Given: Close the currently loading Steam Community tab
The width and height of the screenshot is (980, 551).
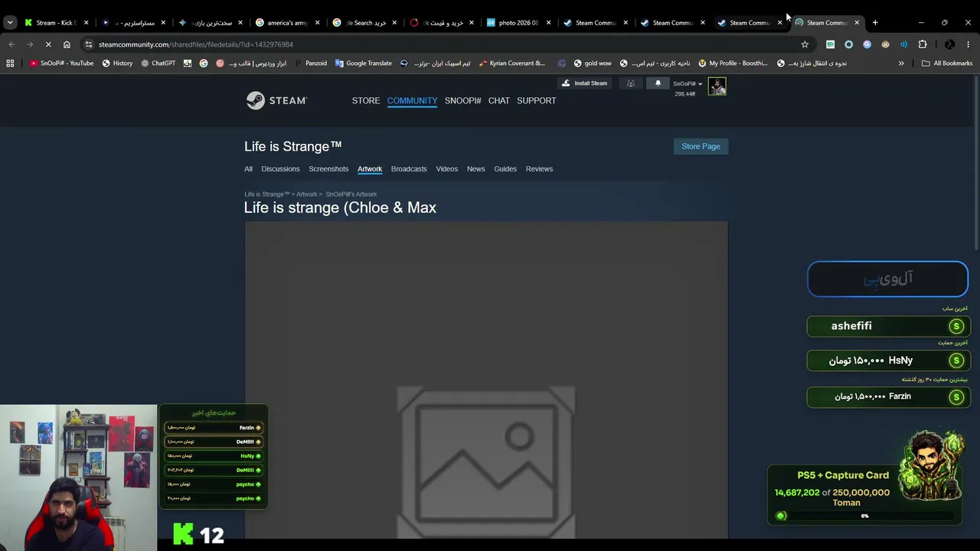Looking at the screenshot, I should [x=857, y=23].
